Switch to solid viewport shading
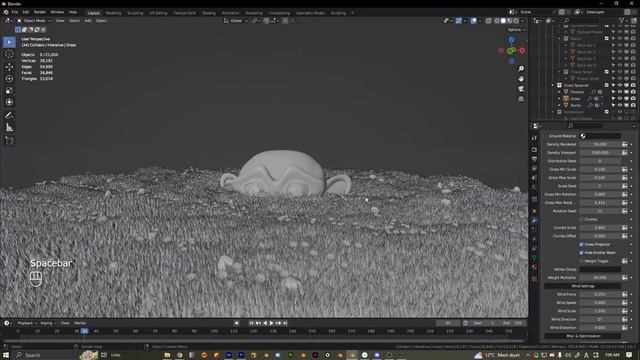This screenshot has height=360, width=640. [x=503, y=20]
